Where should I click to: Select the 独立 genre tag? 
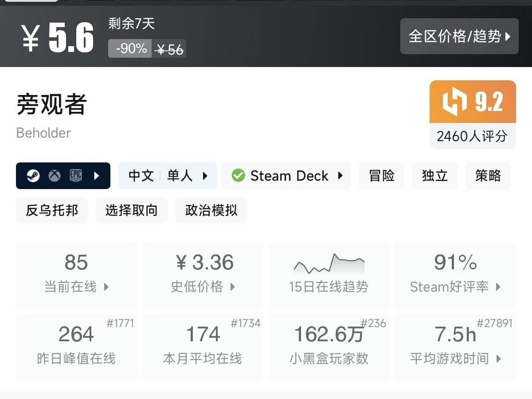[435, 176]
